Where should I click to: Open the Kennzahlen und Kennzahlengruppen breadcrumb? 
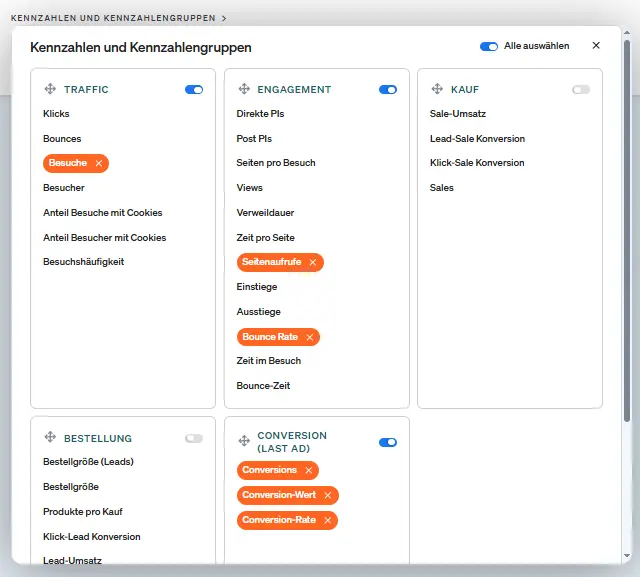click(113, 18)
